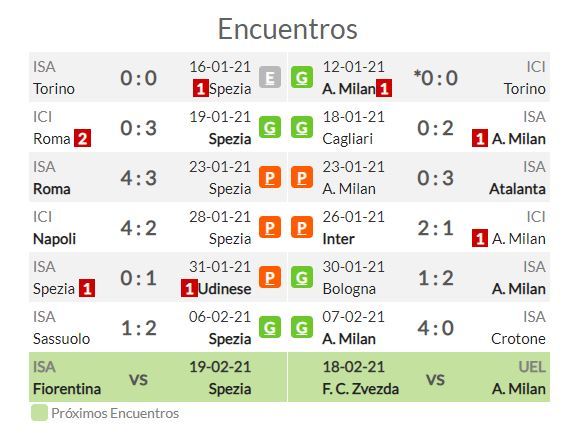585x437 pixels.
Task: Click the gray E badge for Torino-Spezia
Action: 270,77
